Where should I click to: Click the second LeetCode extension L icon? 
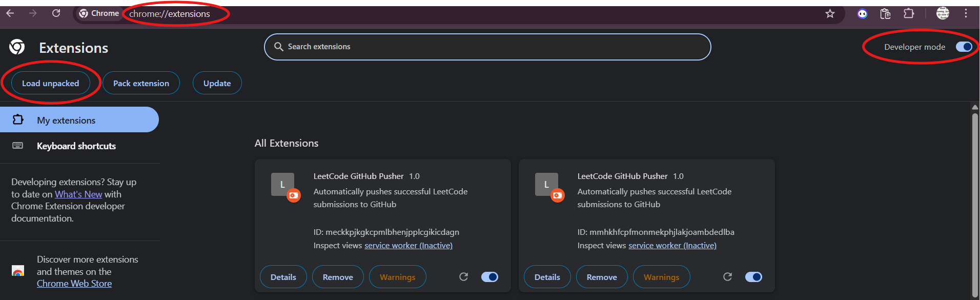(546, 185)
